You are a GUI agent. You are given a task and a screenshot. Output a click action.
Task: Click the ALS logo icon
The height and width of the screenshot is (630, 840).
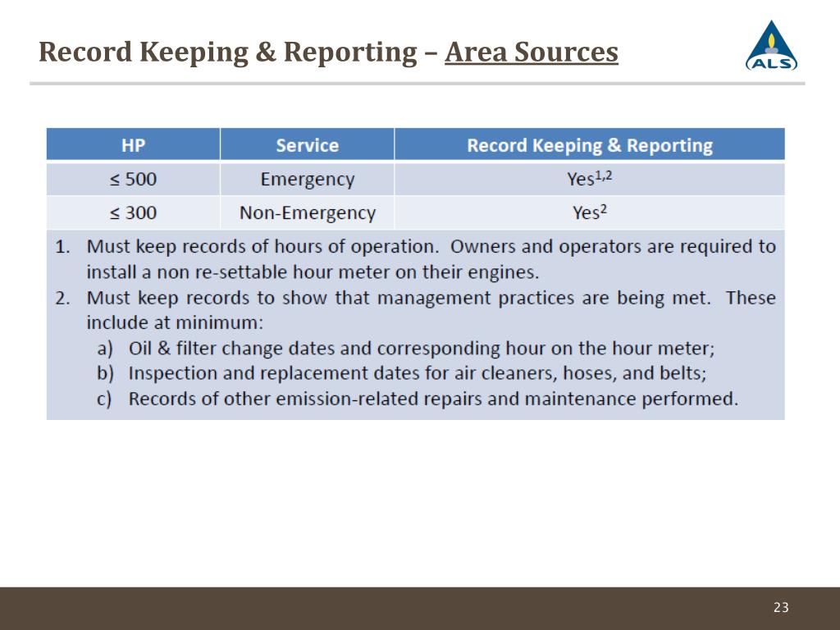(771, 46)
